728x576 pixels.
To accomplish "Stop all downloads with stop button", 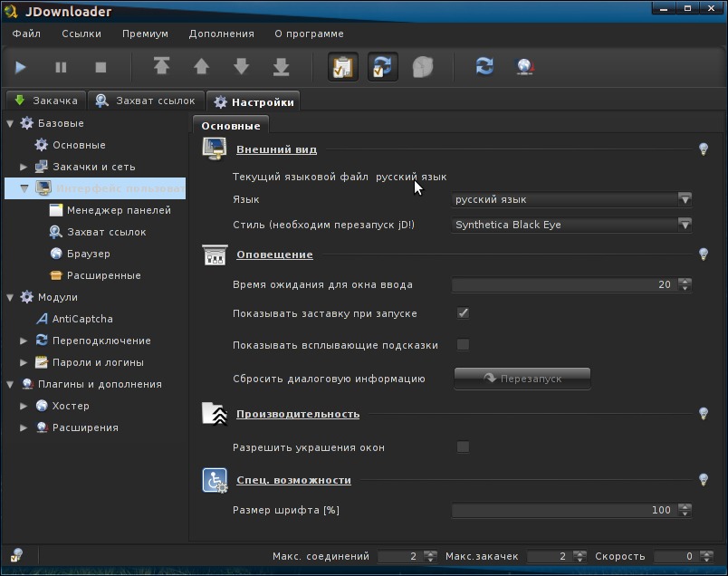I will tap(101, 67).
